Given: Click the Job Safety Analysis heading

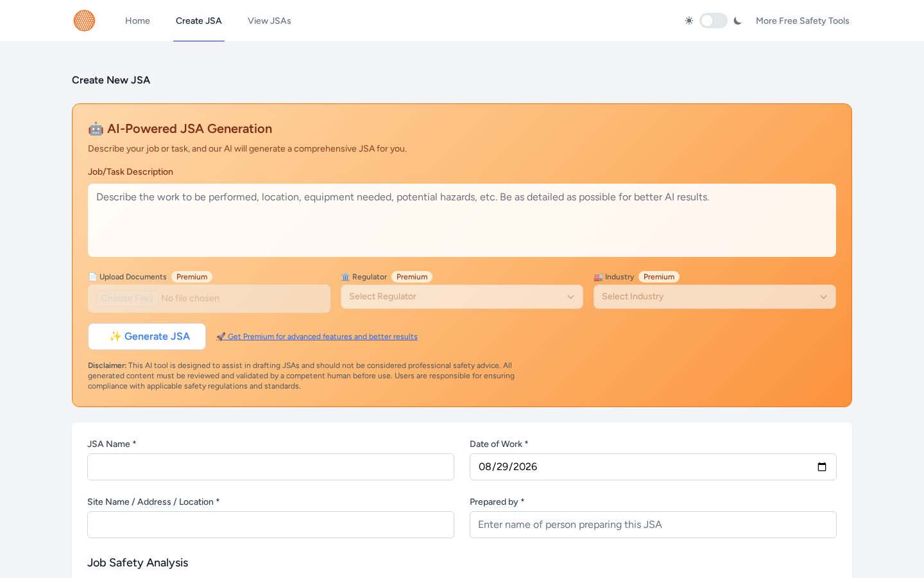Looking at the screenshot, I should (x=138, y=563).
